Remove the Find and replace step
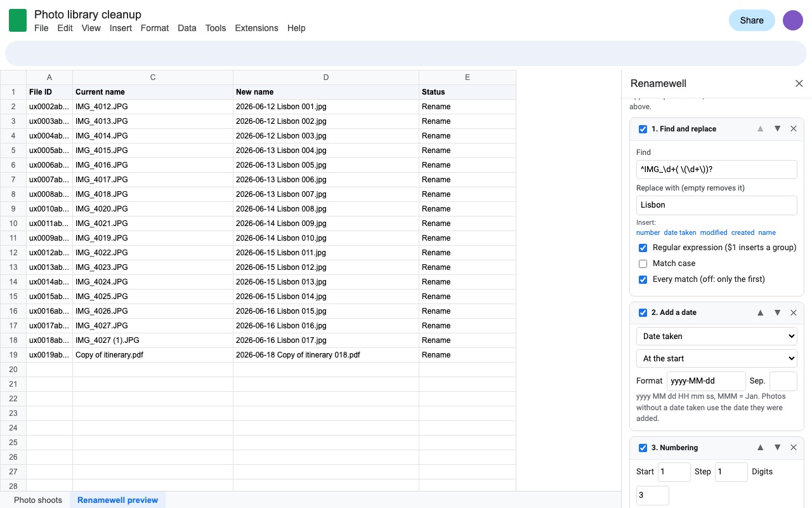The image size is (812, 508). point(794,129)
